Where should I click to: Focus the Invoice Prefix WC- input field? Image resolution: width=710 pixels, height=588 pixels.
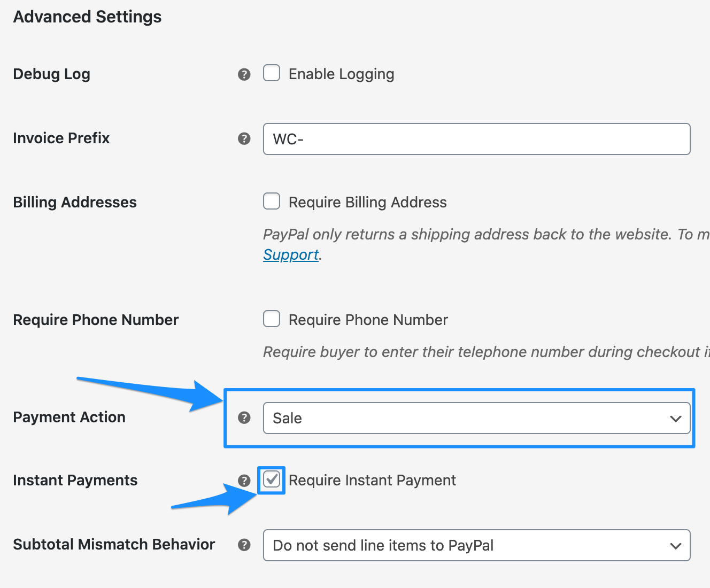(476, 139)
